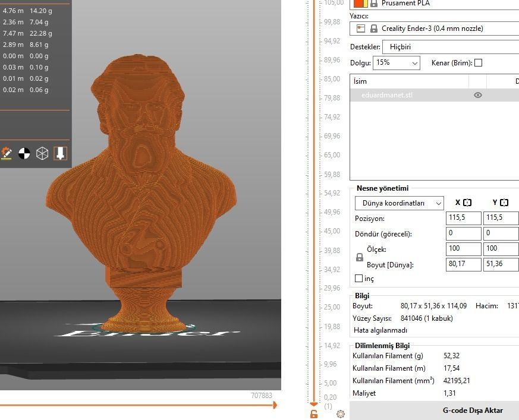Toggle the tool marker down-arrow icon
Screen dimensions: 519x420
[x=60, y=153]
